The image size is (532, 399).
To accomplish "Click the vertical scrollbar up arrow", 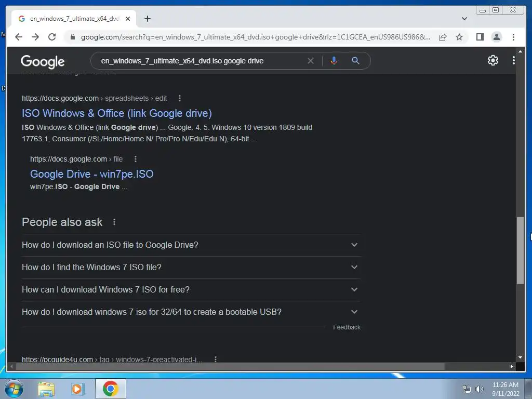I will point(520,51).
